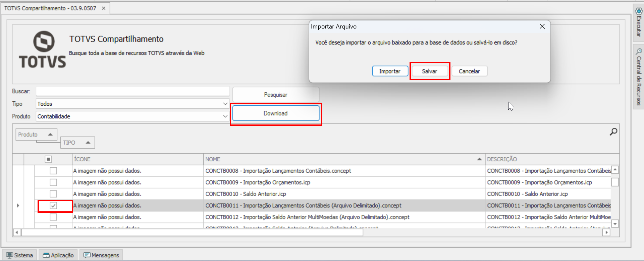Click the CONCTB0009 description cell
The height and width of the screenshot is (261, 644).
coord(548,182)
